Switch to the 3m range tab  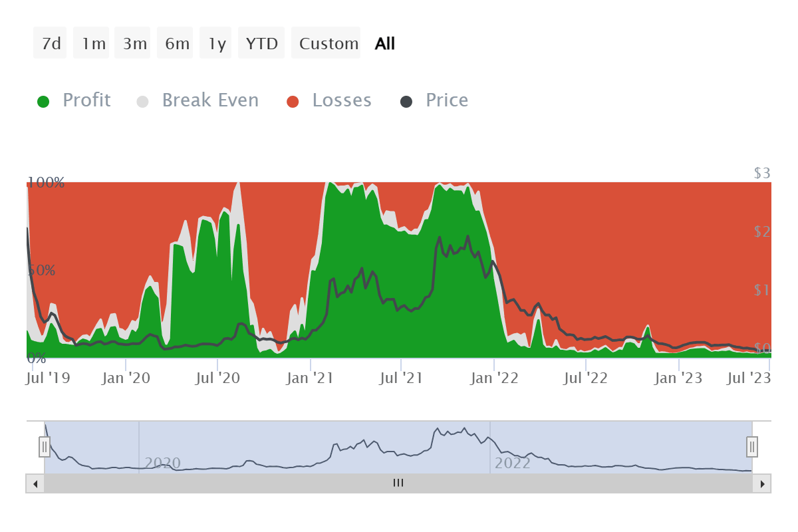(132, 43)
